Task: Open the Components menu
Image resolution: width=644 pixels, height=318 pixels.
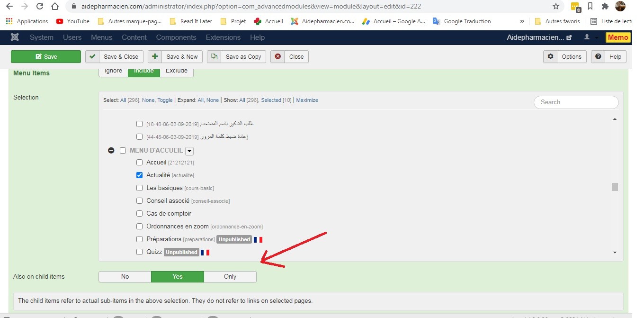Action: [176, 37]
